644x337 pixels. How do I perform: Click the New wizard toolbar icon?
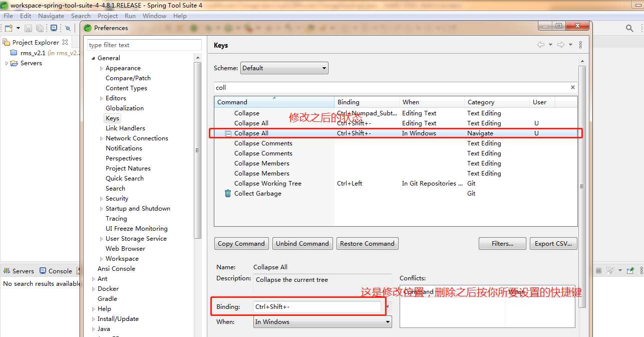[9, 28]
